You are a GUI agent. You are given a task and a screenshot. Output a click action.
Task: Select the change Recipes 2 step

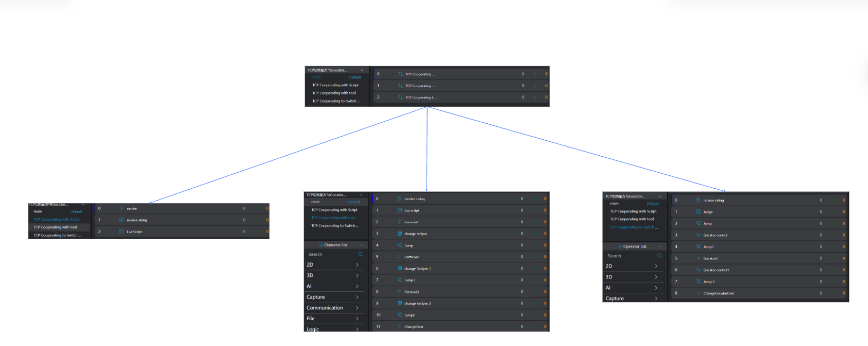pos(417,304)
